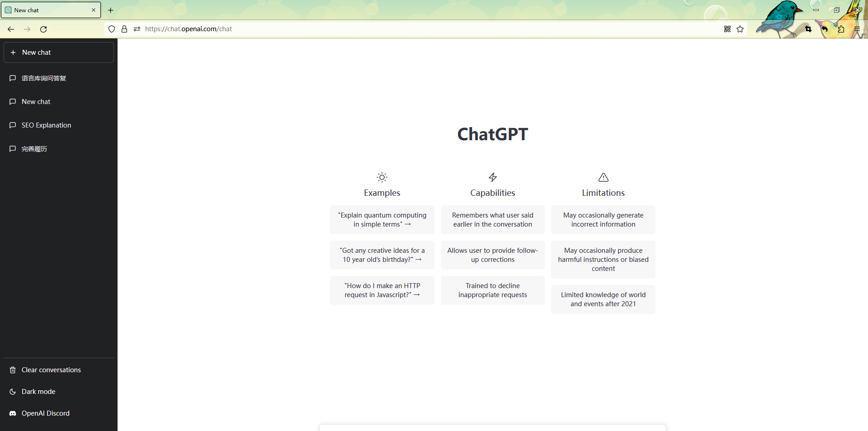Open the New chat conversation in history
This screenshot has width=868, height=431.
click(x=59, y=102)
